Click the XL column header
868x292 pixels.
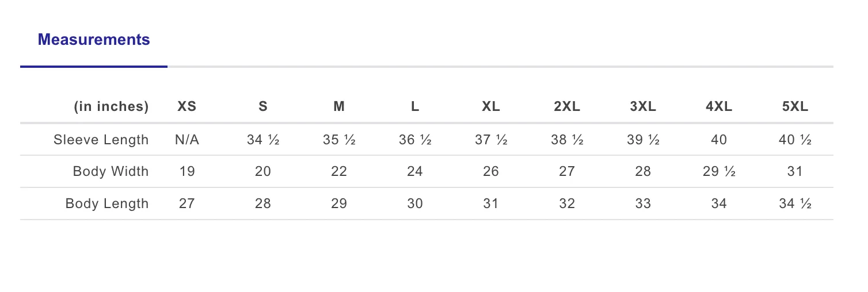(491, 106)
